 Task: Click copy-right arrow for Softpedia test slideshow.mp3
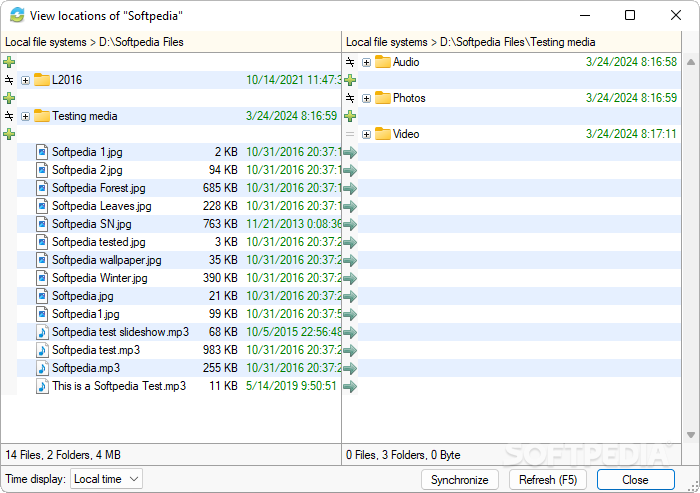[350, 332]
